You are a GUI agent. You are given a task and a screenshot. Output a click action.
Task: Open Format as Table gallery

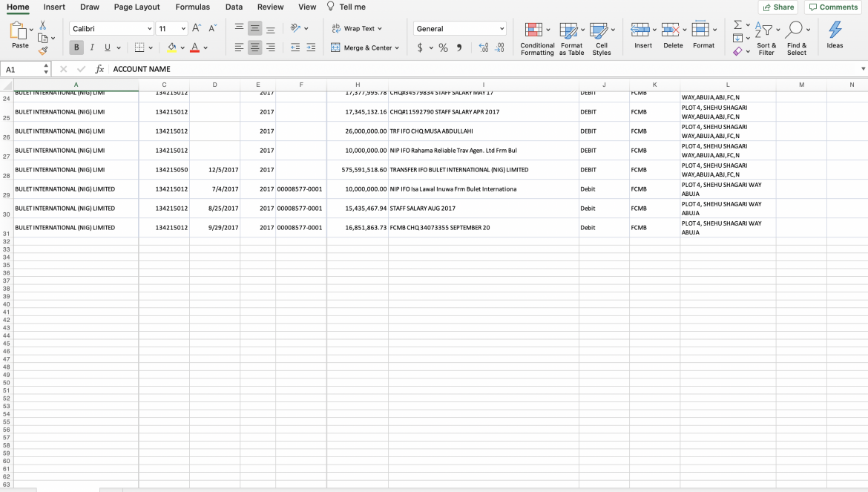point(571,39)
